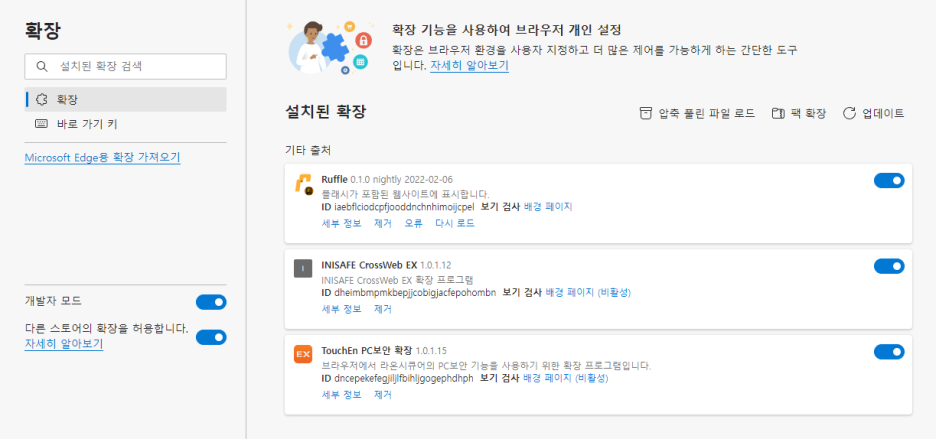Toggle 개발자 모드 switch
The image size is (936, 439).
pos(211,302)
